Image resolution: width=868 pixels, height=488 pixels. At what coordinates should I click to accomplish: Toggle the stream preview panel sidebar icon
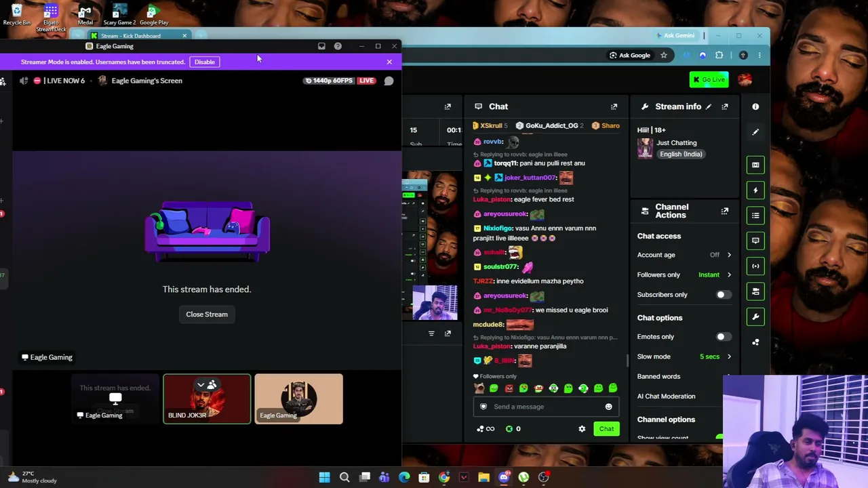(755, 165)
